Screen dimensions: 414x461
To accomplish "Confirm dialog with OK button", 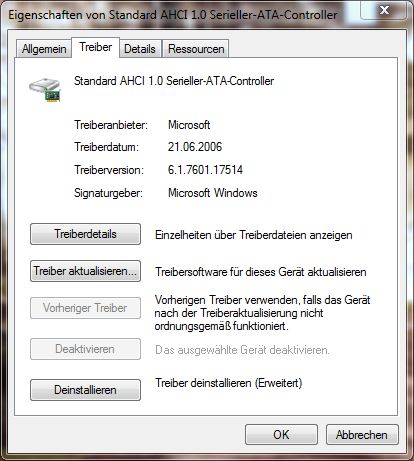I will coord(281,435).
